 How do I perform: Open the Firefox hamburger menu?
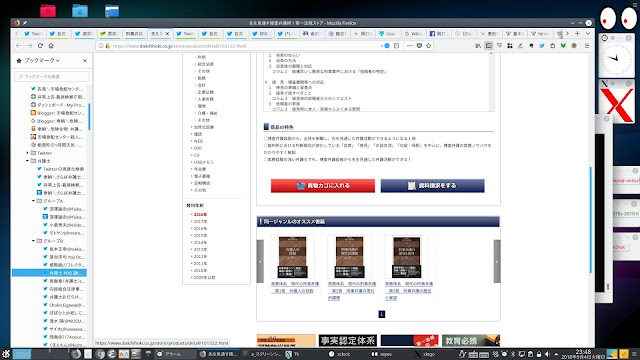pyautogui.click(x=587, y=46)
